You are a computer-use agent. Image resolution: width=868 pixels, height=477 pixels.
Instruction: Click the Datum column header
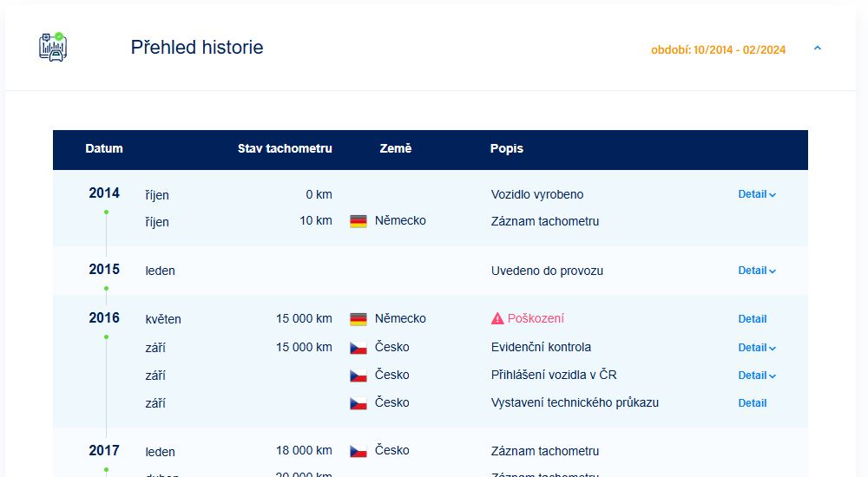coord(104,148)
